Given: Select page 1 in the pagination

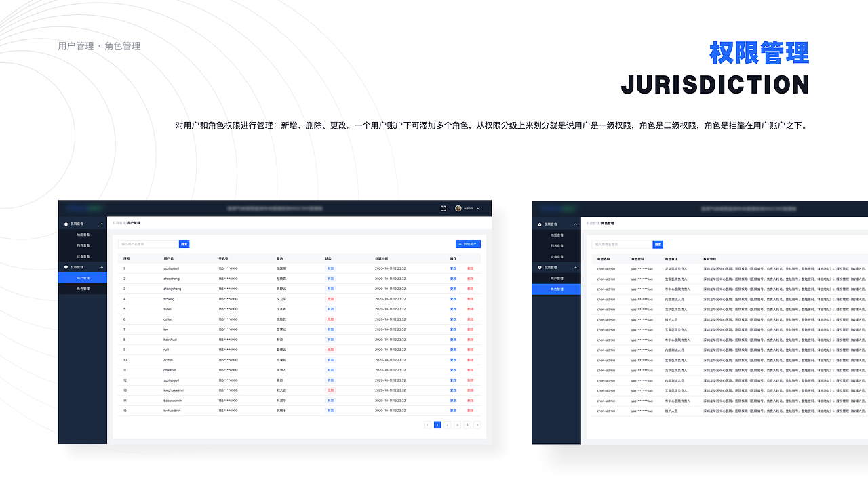Looking at the screenshot, I should point(437,425).
